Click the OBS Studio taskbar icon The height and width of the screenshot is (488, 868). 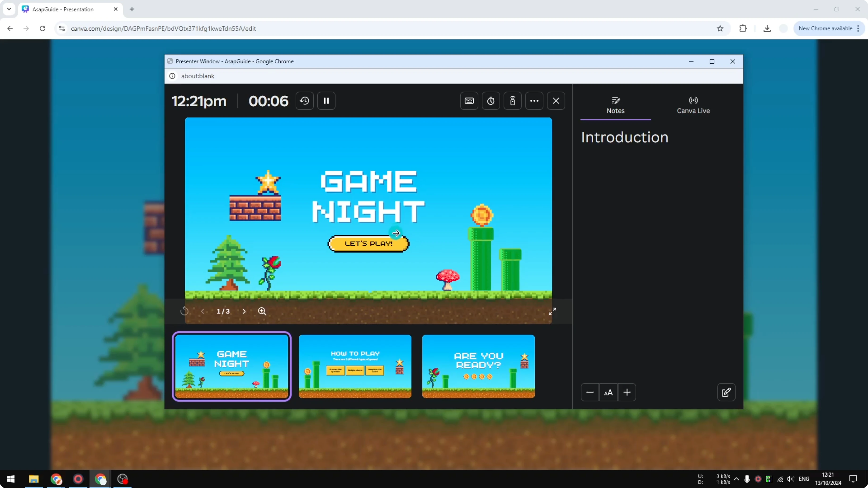[x=122, y=479]
